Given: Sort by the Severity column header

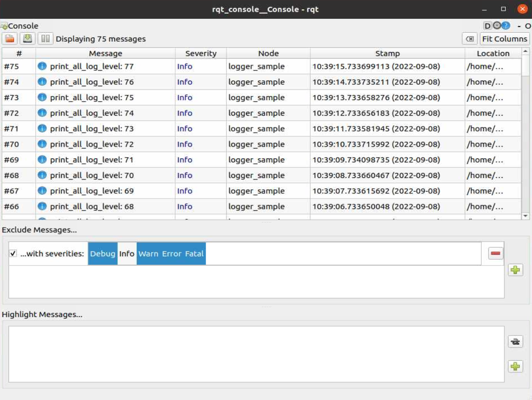Looking at the screenshot, I should click(x=201, y=53).
